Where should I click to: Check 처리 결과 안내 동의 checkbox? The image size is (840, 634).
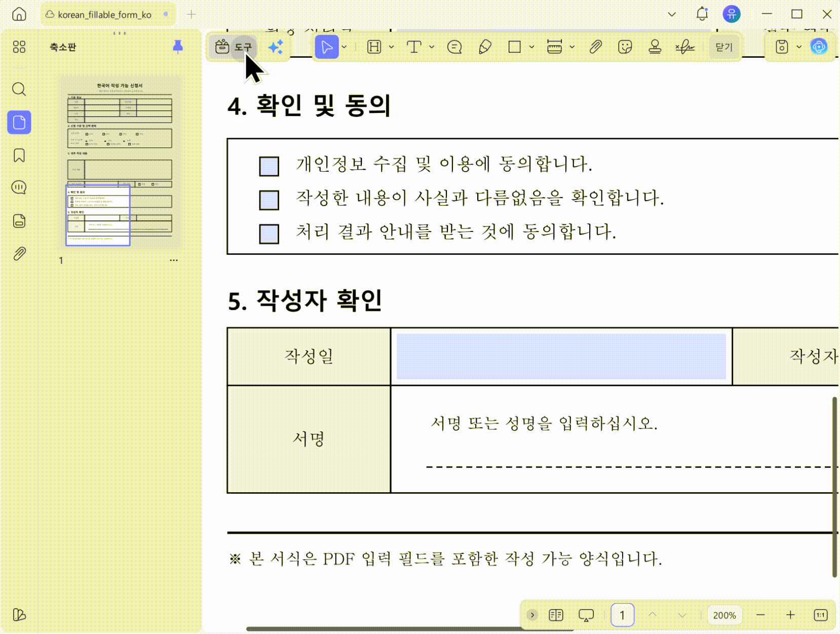click(x=269, y=234)
